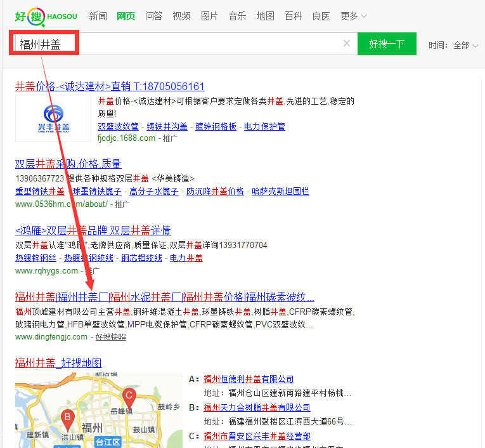
Task: Open the 高分子水篦子 sublink
Action: click(x=154, y=192)
